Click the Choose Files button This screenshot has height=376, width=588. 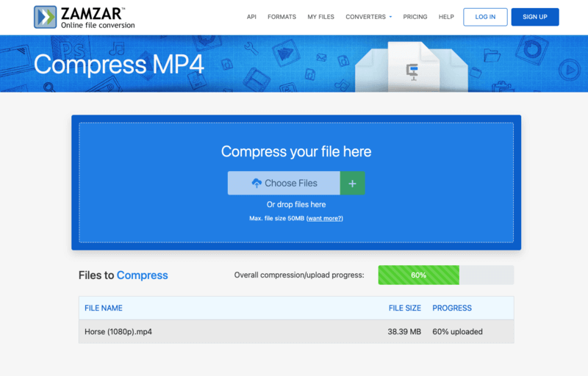[x=284, y=183]
